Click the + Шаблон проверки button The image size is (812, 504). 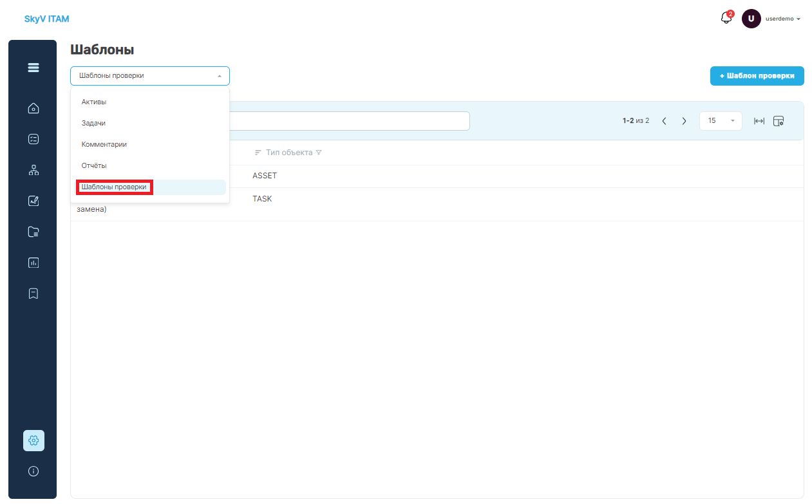pos(757,76)
